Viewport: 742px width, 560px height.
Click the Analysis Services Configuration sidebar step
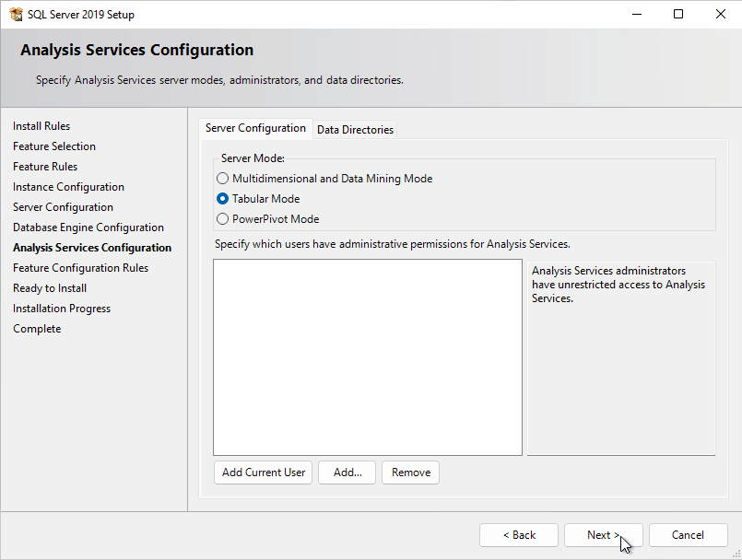[x=92, y=248]
